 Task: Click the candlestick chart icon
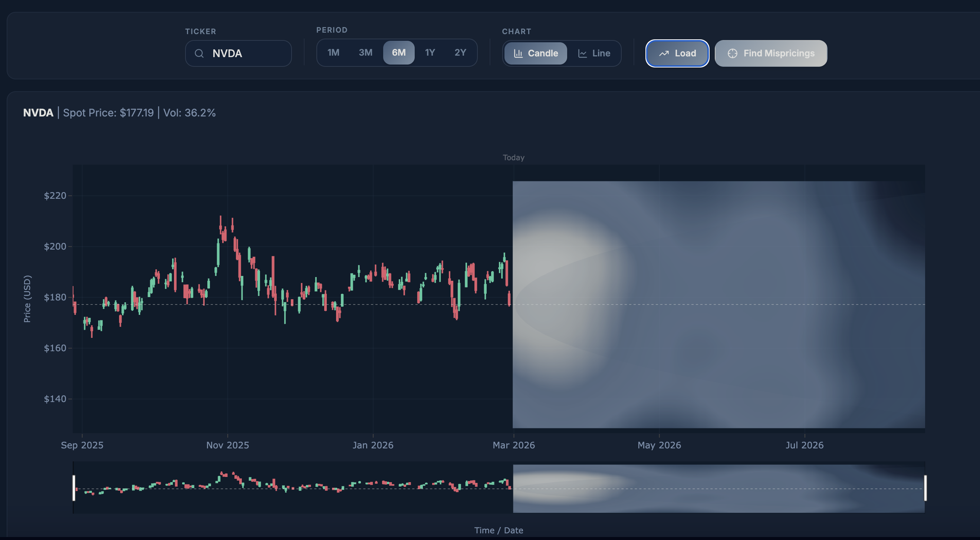pyautogui.click(x=518, y=54)
